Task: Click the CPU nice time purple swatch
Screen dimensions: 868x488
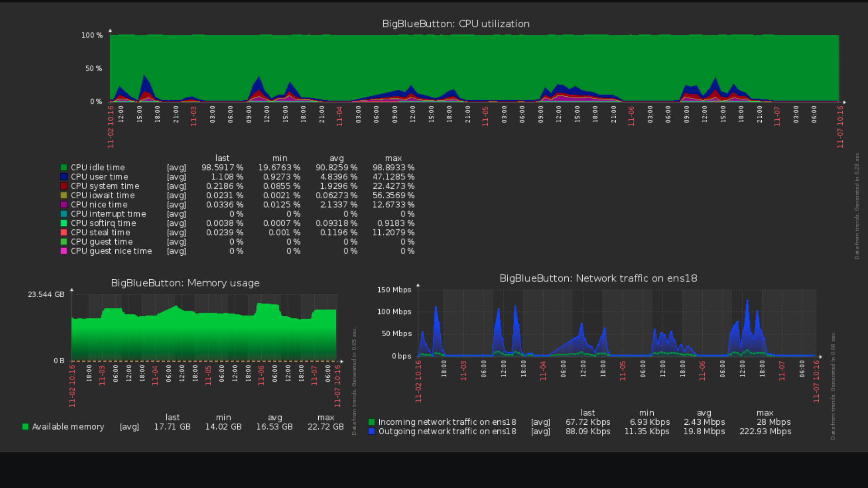Action: (x=64, y=205)
